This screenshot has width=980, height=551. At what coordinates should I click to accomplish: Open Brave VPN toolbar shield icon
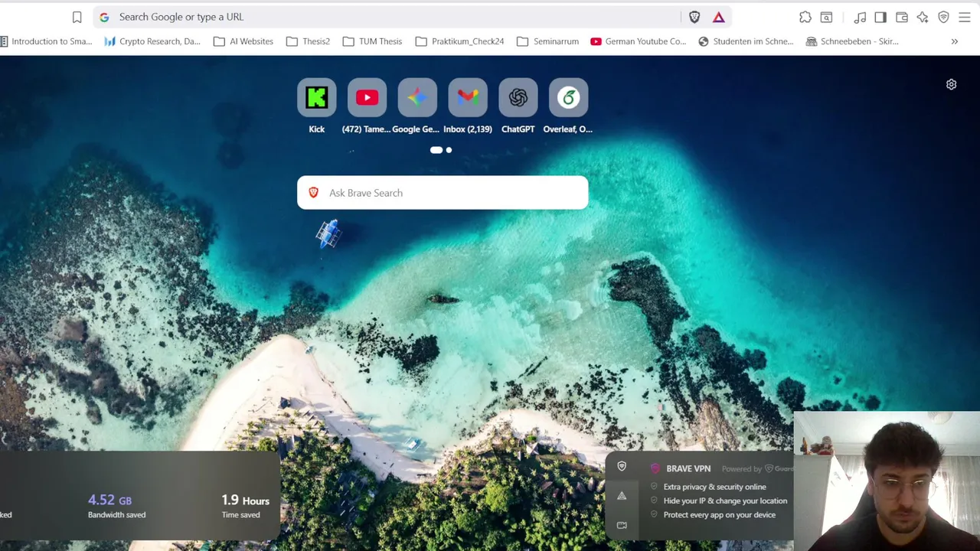pos(943,17)
